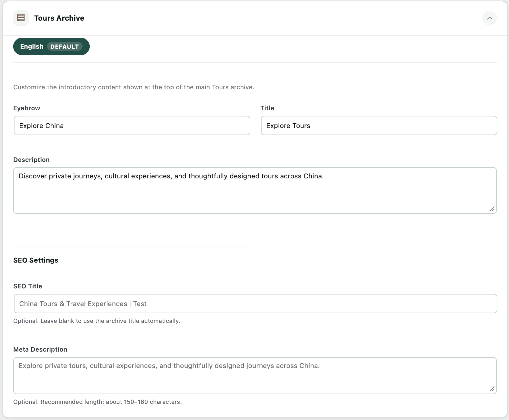Click the SEO Title label
This screenshot has height=420, width=509.
click(28, 286)
